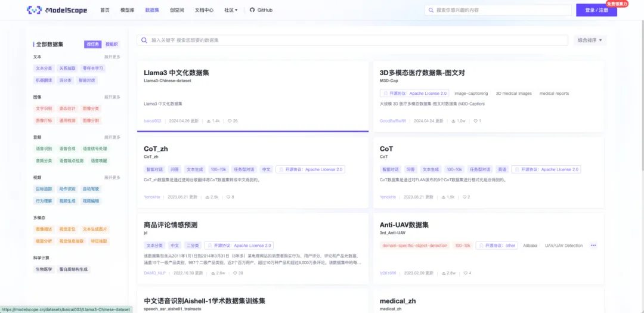The width and height of the screenshot is (644, 313).
Task: Switch dataset filter to 按组织
Action: point(112,44)
